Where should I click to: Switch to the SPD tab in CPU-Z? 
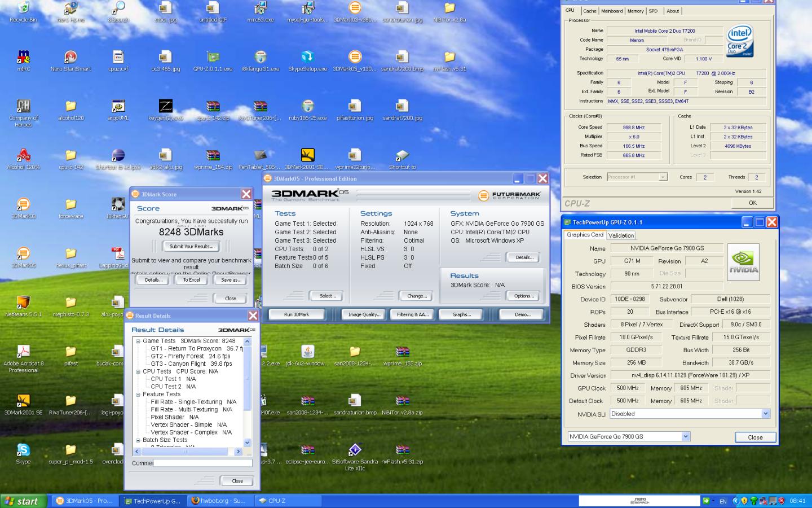tap(653, 11)
